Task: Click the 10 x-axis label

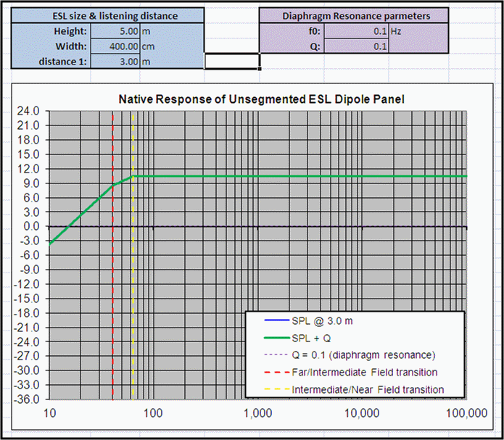Action: pyautogui.click(x=49, y=413)
